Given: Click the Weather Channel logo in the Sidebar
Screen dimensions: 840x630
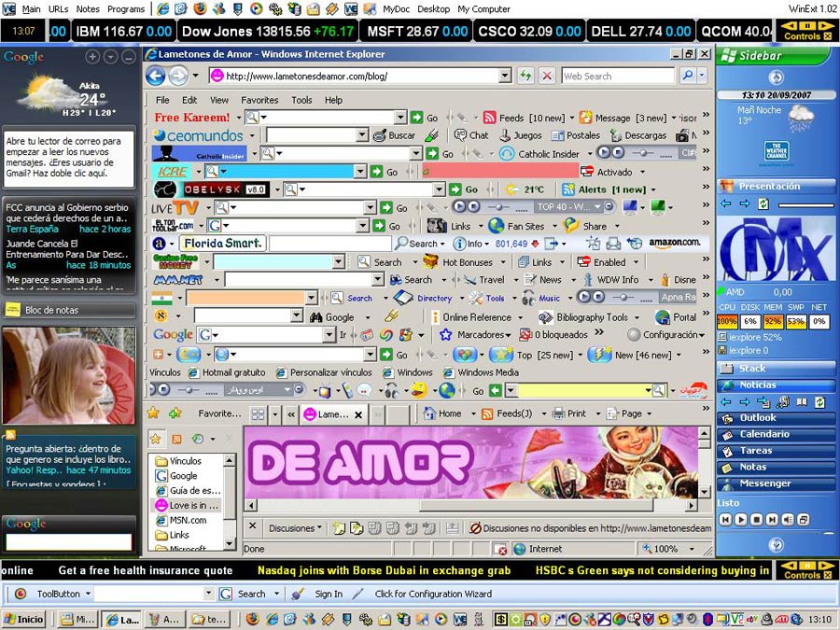Looking at the screenshot, I should pos(776,151).
